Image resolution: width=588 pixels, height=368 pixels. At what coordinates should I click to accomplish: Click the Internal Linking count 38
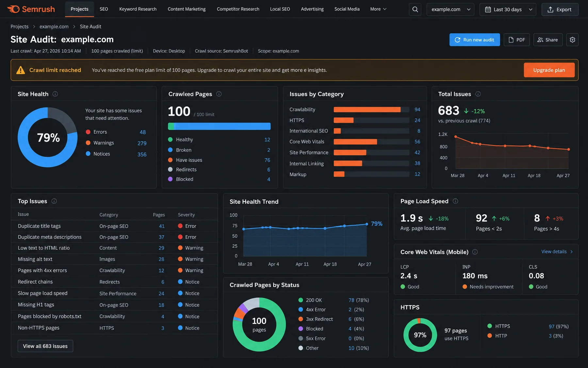[417, 163]
